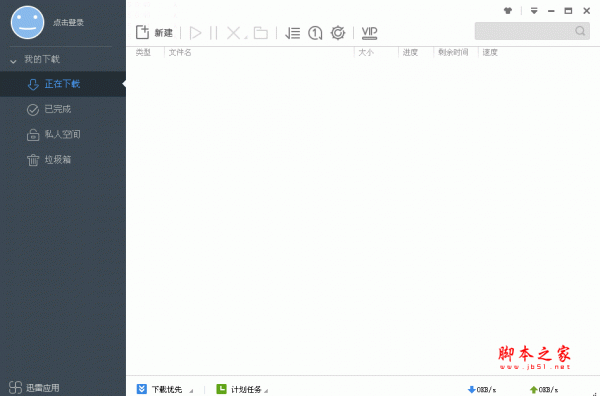The image size is (600, 396).
Task: Sort by 速度 column header
Action: [x=490, y=52]
